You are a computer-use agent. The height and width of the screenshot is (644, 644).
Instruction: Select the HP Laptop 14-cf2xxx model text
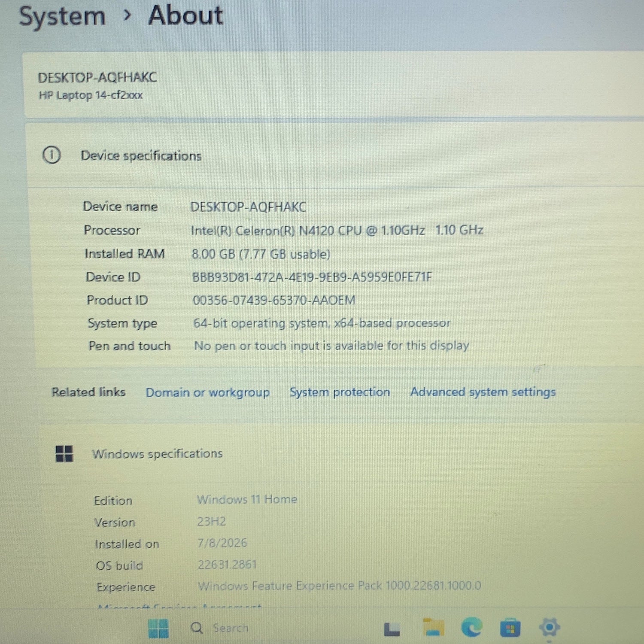(91, 95)
